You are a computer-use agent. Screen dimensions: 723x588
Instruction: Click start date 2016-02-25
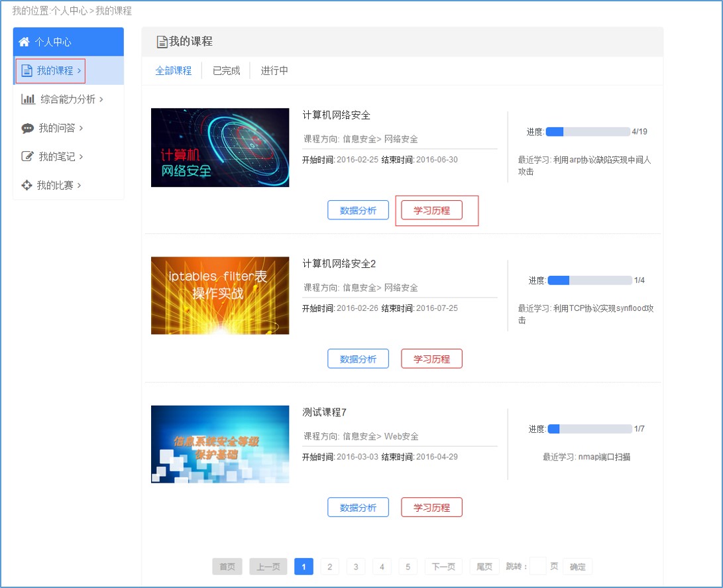[x=357, y=160]
